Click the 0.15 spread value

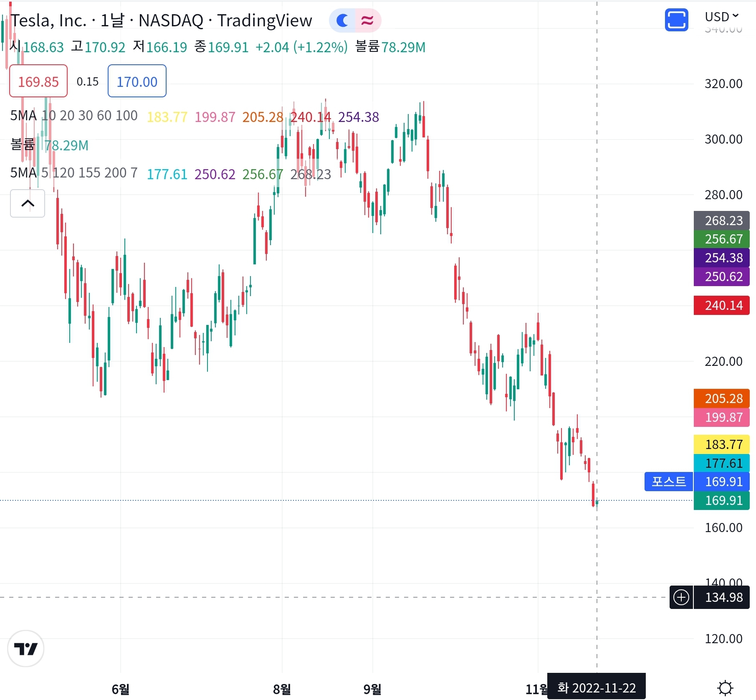tap(88, 81)
